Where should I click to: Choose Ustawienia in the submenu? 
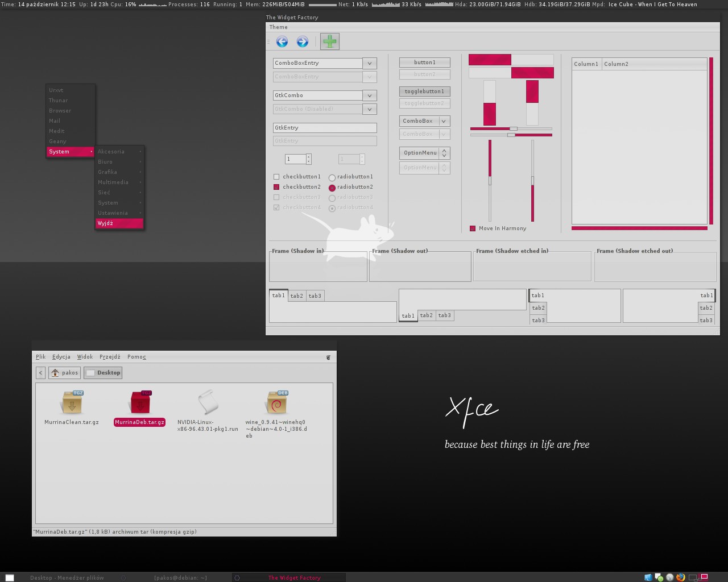tap(119, 213)
